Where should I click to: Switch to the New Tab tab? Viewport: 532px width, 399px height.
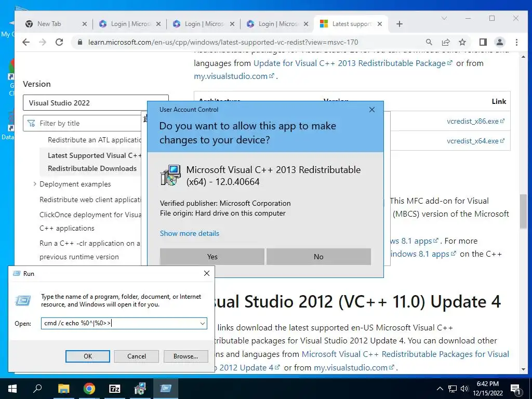[x=49, y=24]
